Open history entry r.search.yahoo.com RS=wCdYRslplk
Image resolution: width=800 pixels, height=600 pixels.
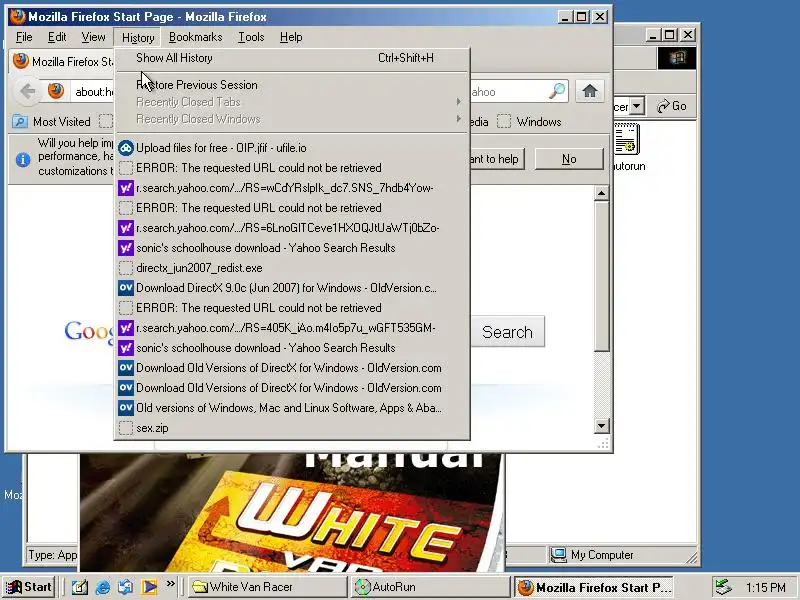click(x=291, y=188)
